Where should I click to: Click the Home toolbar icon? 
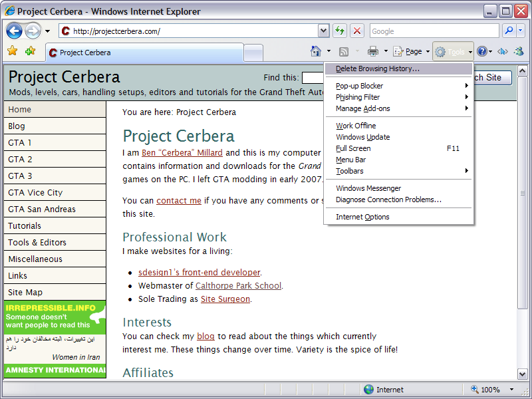317,51
